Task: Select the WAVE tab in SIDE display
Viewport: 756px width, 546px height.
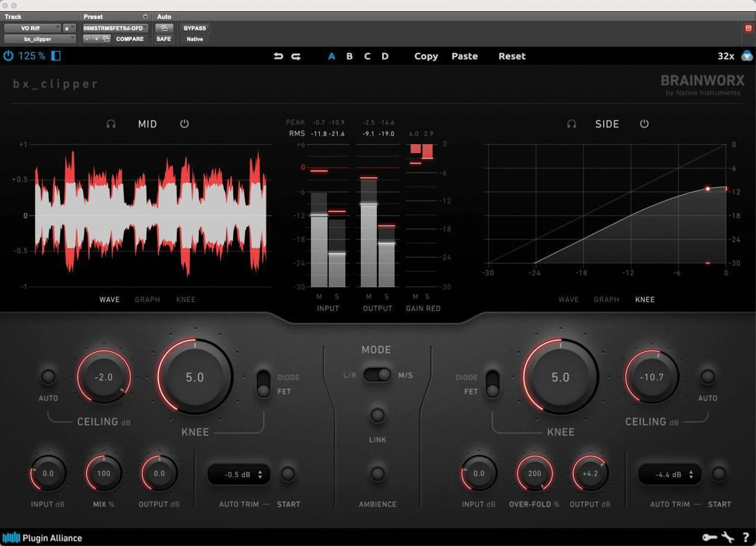Action: click(569, 299)
